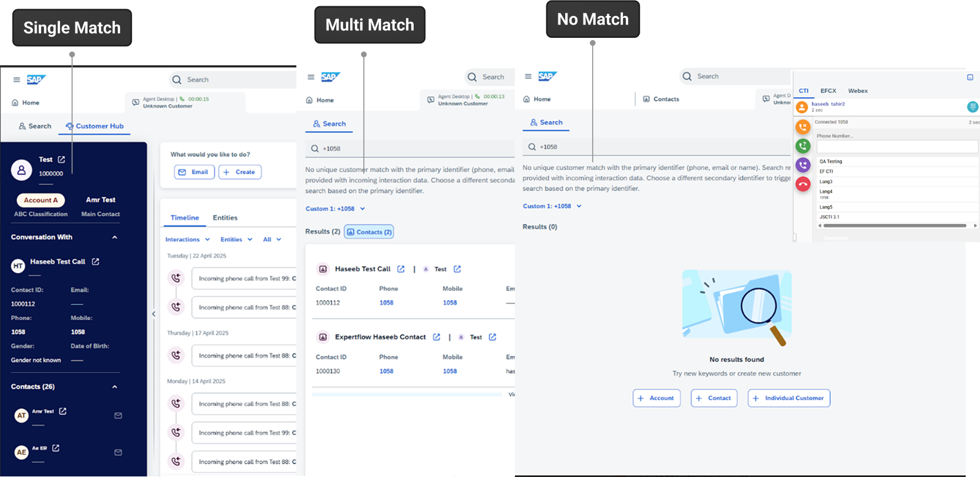Image resolution: width=980 pixels, height=477 pixels.
Task: Open the dialpad icon next to haseeb tahir2
Action: pyautogui.click(x=972, y=107)
